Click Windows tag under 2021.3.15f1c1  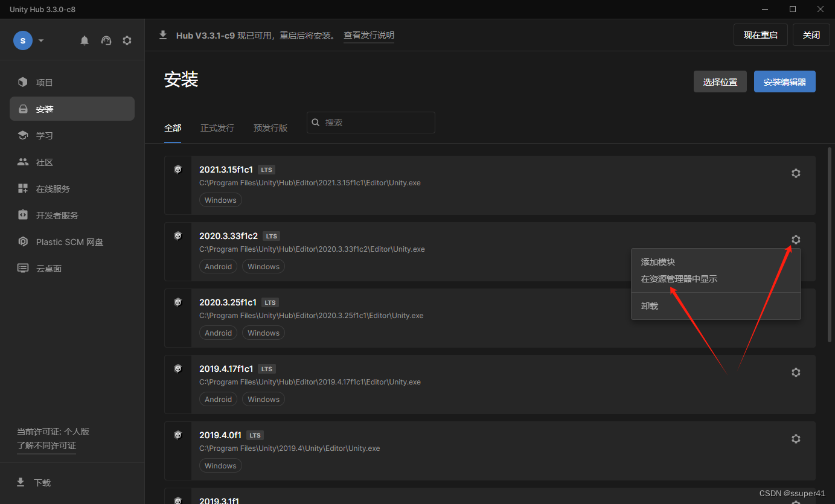(x=220, y=200)
